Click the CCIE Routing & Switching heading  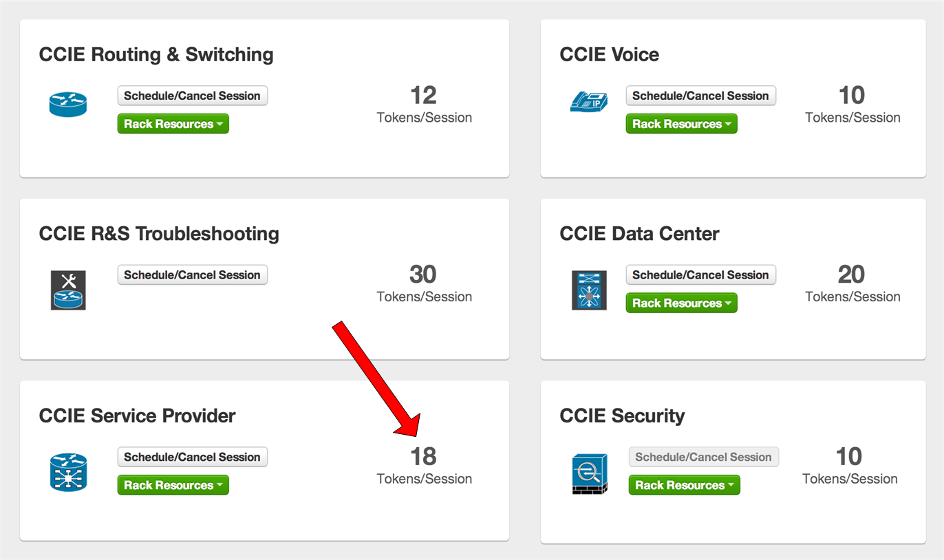point(156,54)
